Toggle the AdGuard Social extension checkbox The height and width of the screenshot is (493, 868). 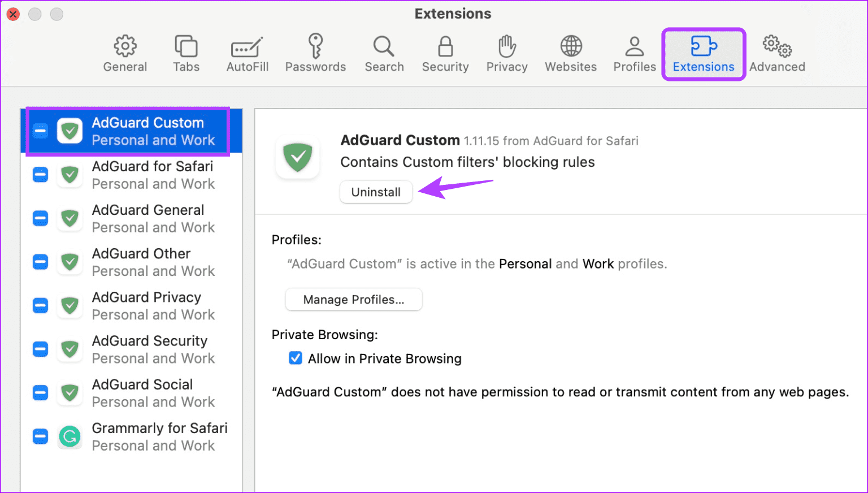coord(40,392)
